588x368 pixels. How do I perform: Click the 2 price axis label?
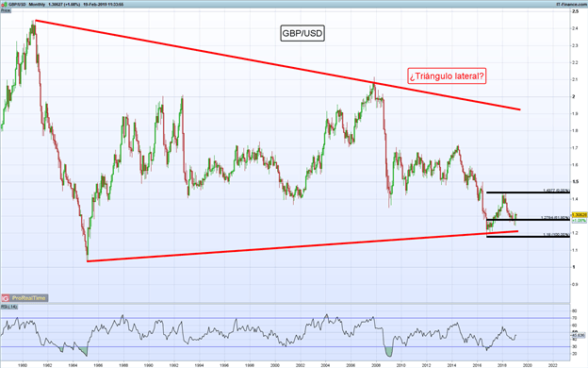pyautogui.click(x=574, y=96)
